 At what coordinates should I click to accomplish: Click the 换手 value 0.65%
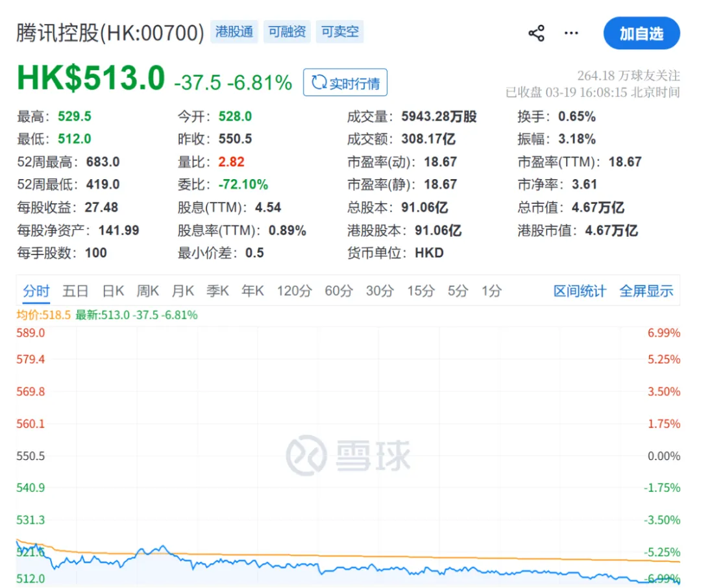(x=577, y=116)
